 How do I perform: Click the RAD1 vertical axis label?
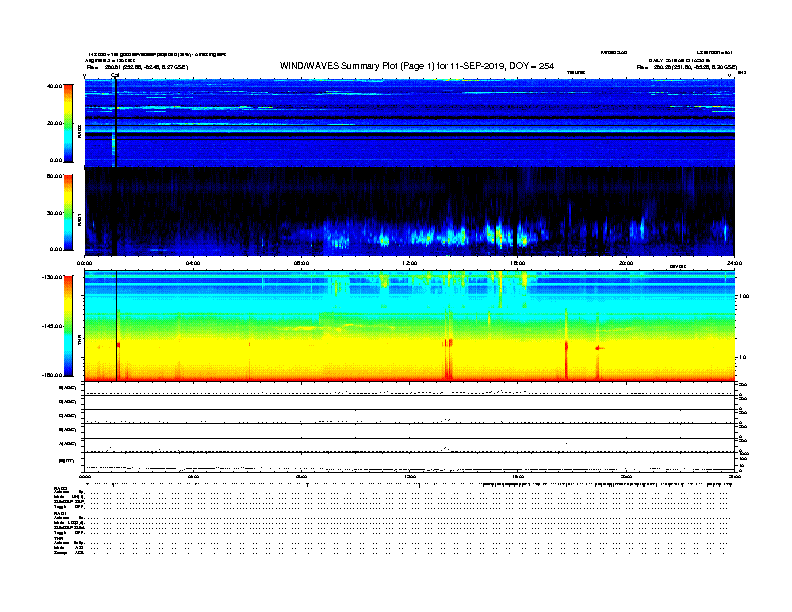[80, 220]
